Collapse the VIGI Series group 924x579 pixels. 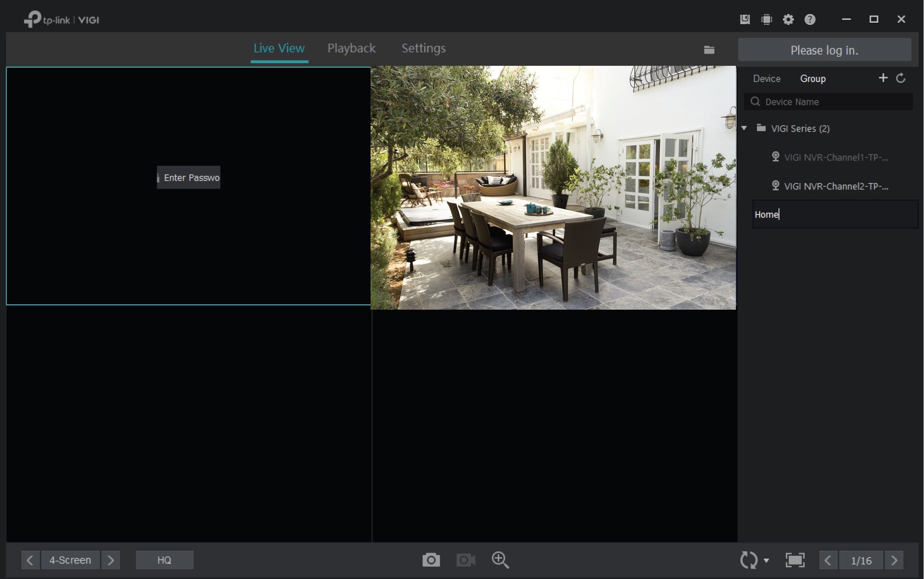(x=744, y=128)
